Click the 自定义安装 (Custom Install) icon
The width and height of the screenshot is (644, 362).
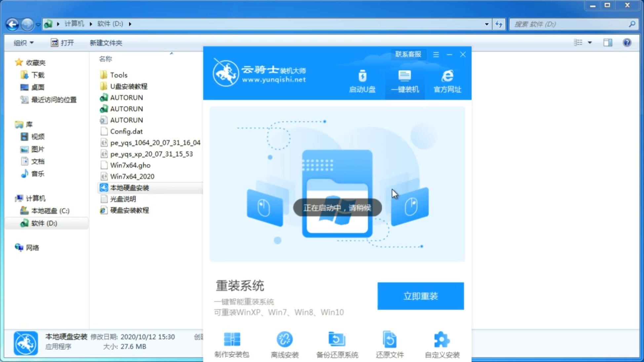(x=441, y=345)
